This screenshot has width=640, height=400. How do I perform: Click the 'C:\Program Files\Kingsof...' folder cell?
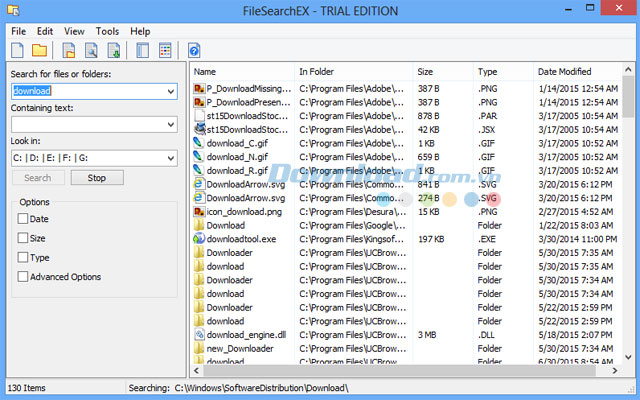pyautogui.click(x=351, y=239)
